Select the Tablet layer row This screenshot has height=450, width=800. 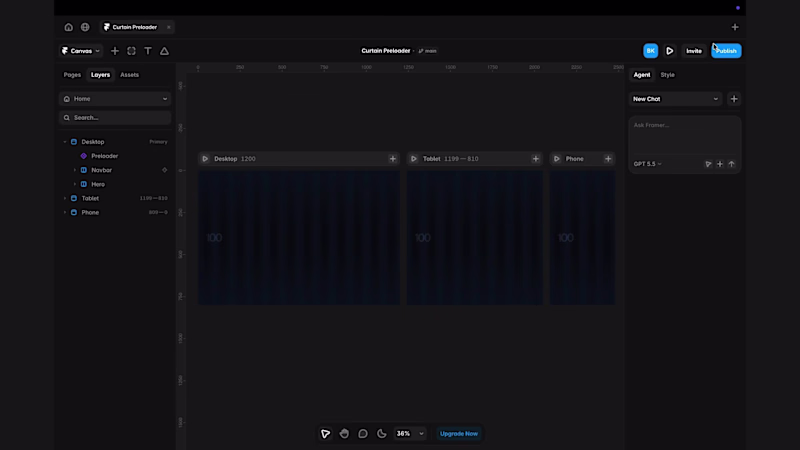click(x=115, y=198)
